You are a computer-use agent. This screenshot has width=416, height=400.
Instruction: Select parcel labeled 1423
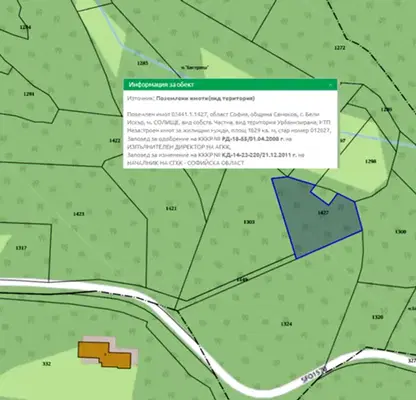79,214
